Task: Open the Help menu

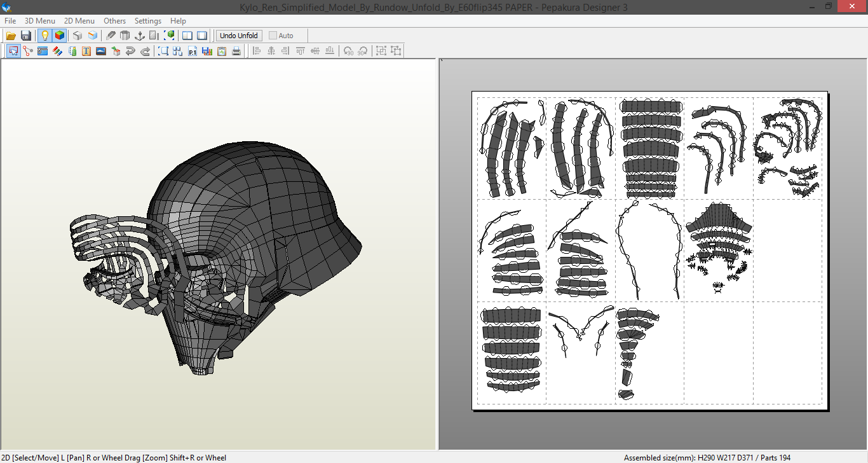Action: pos(179,21)
